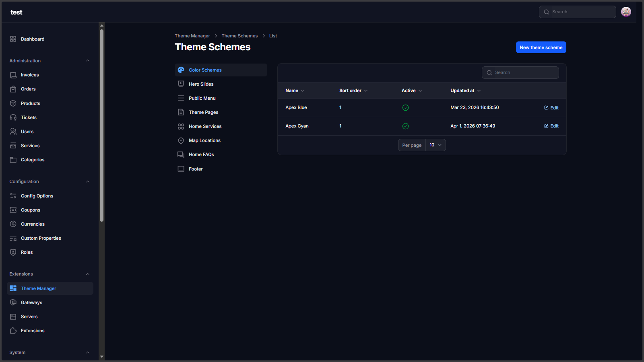The width and height of the screenshot is (644, 362).
Task: Open the Coupons ticket icon
Action: pyautogui.click(x=13, y=210)
